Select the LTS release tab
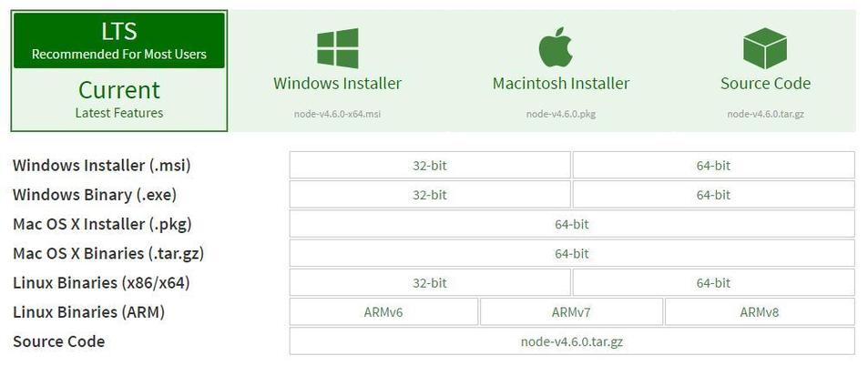Screen dimensions: 868x366 point(119,40)
